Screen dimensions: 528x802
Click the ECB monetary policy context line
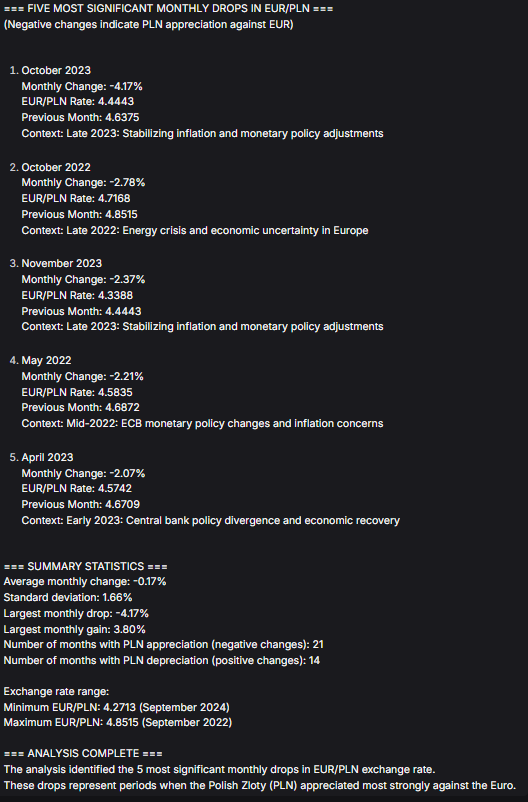coord(202,424)
